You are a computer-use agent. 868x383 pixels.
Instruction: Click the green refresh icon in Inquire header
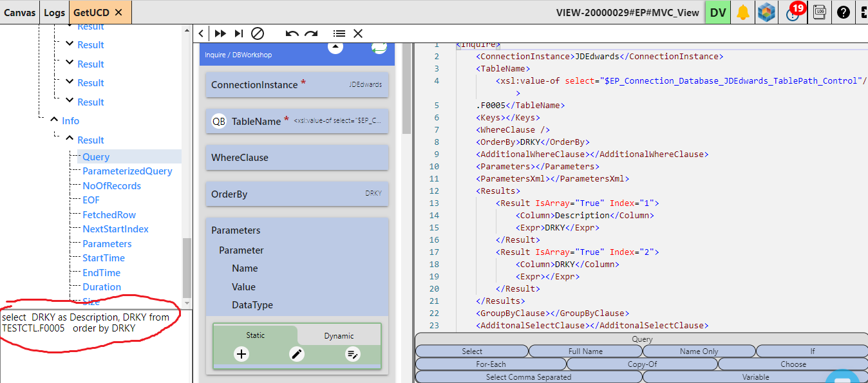(379, 47)
